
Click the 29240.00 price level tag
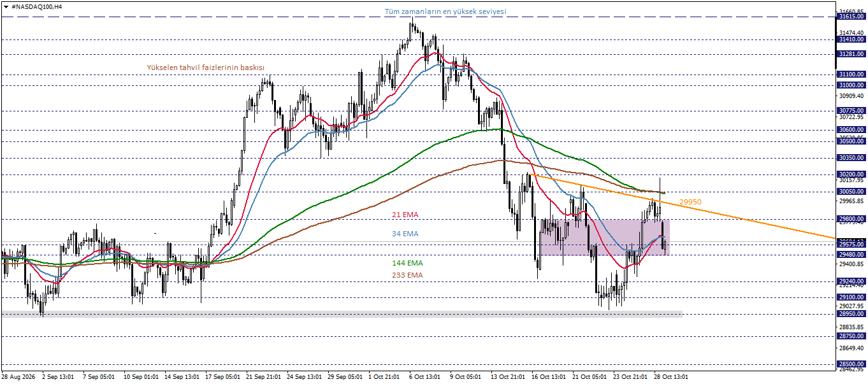(x=851, y=281)
